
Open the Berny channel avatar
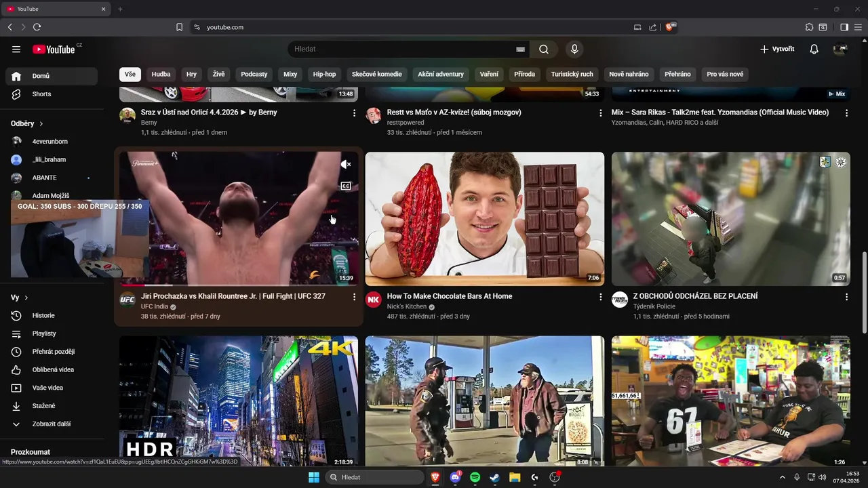[127, 115]
